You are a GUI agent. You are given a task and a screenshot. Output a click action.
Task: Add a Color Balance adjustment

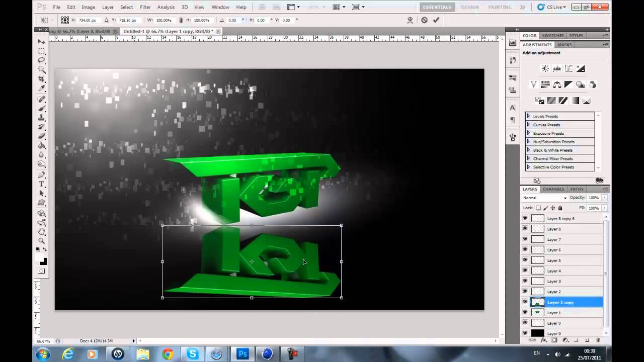point(557,84)
